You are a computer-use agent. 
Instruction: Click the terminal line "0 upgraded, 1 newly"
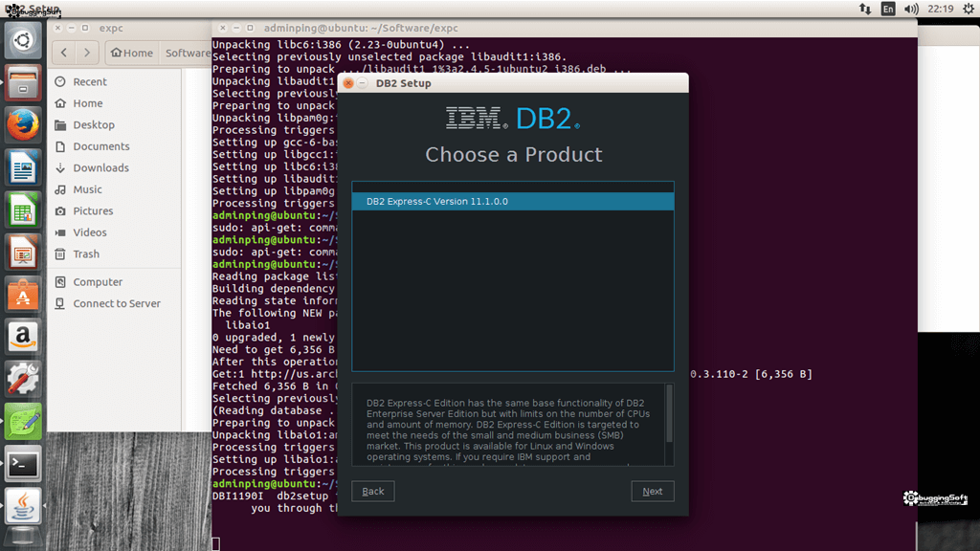tap(273, 338)
